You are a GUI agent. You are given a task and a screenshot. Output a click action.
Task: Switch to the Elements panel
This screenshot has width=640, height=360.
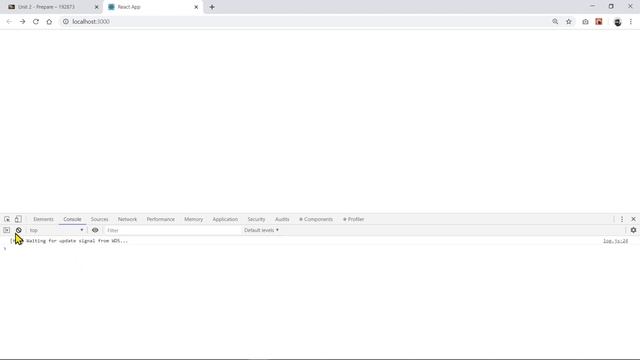point(43,219)
